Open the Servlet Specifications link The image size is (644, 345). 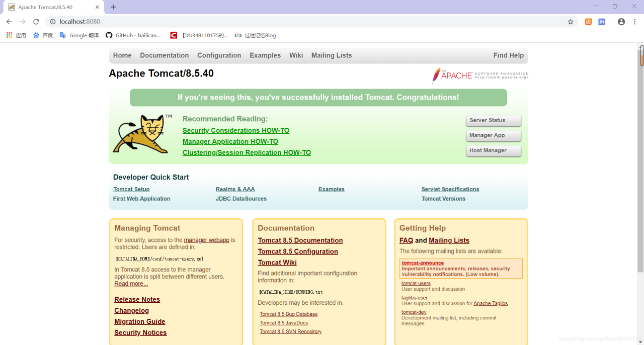click(450, 189)
